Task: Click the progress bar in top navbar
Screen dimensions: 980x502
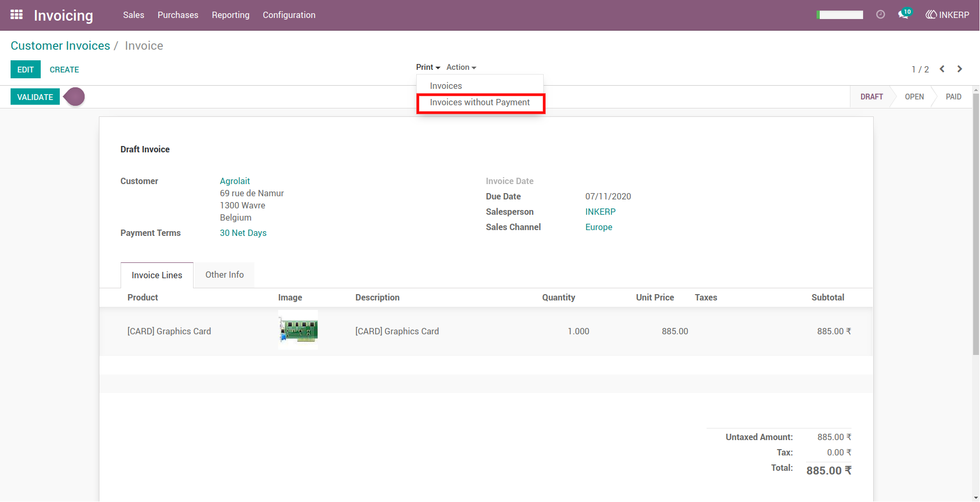Action: coord(840,15)
